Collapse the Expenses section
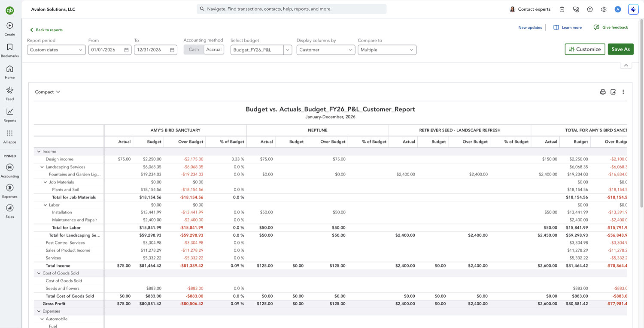644x328 pixels. click(x=39, y=311)
